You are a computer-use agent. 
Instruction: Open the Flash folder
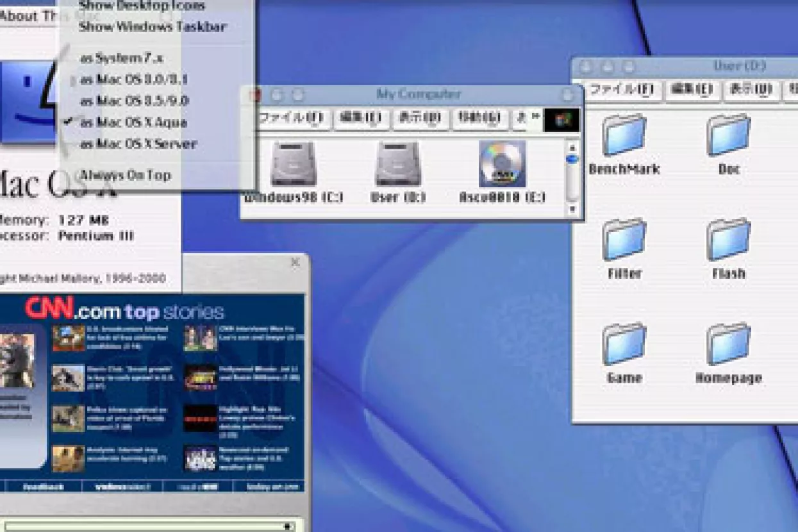[729, 239]
